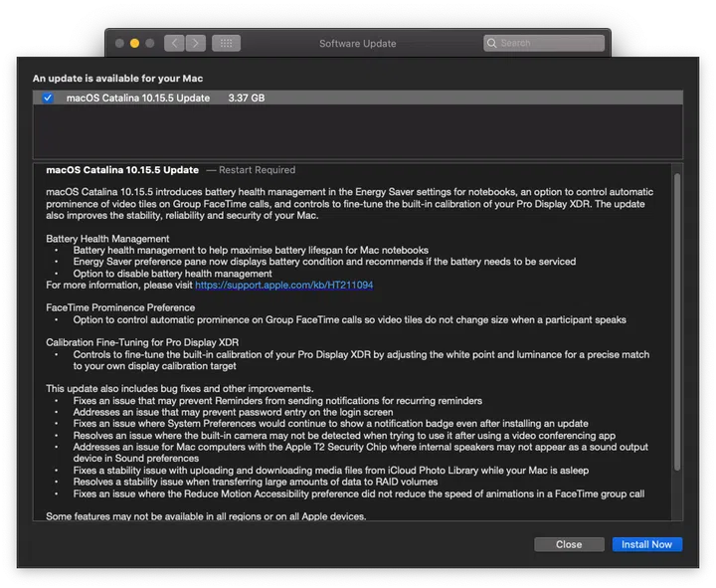Click the magnifying glass search icon

(492, 44)
